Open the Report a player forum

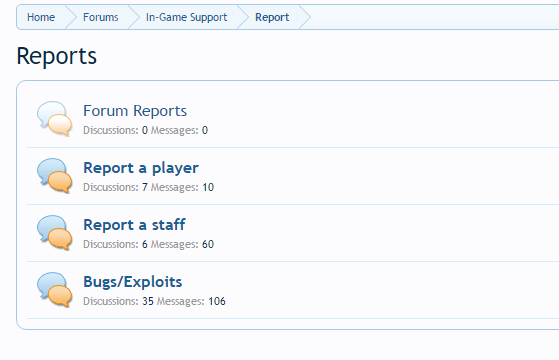[x=141, y=168]
